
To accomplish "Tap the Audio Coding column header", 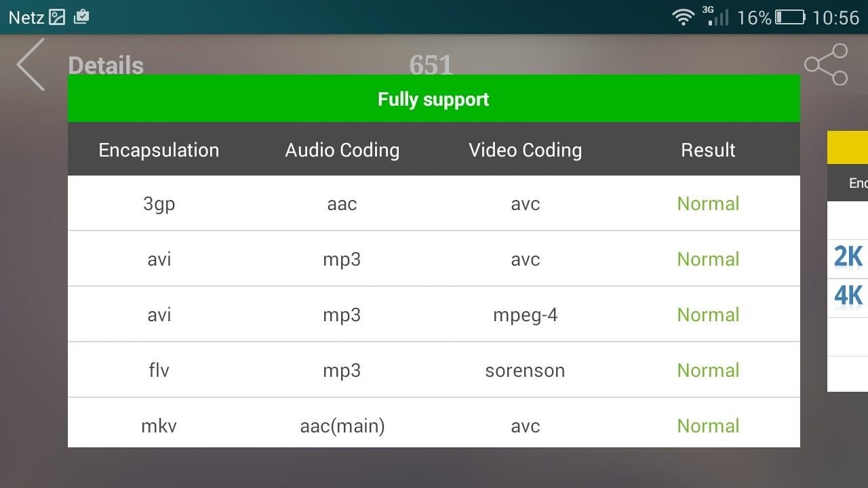I will coord(342,150).
